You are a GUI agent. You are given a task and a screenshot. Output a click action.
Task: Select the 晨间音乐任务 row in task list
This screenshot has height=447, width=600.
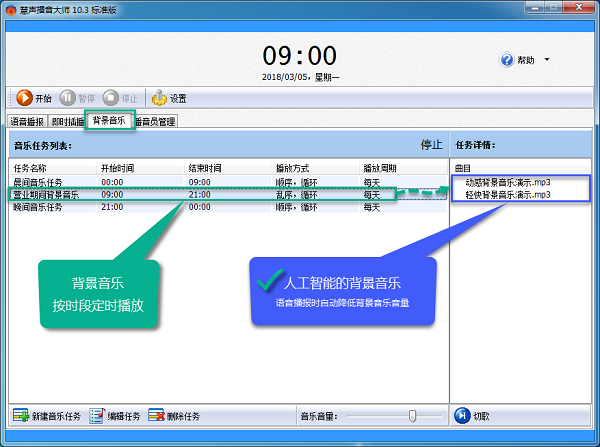[38, 183]
